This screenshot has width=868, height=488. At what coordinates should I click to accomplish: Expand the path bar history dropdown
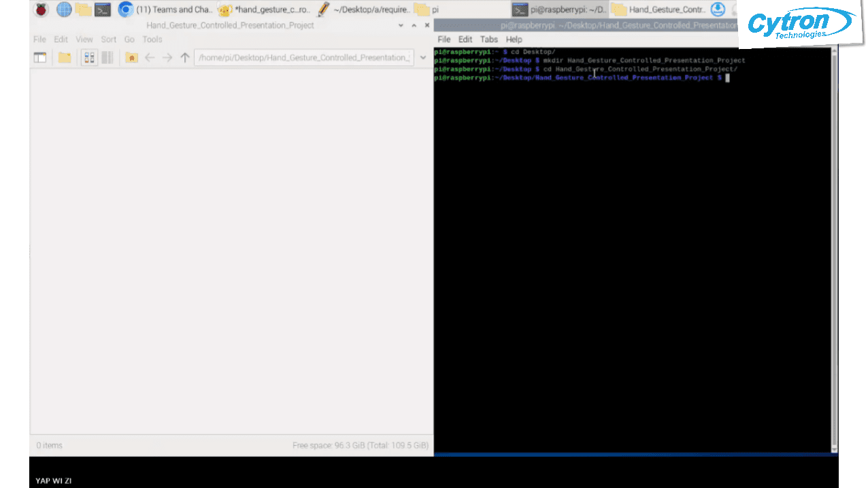click(423, 58)
